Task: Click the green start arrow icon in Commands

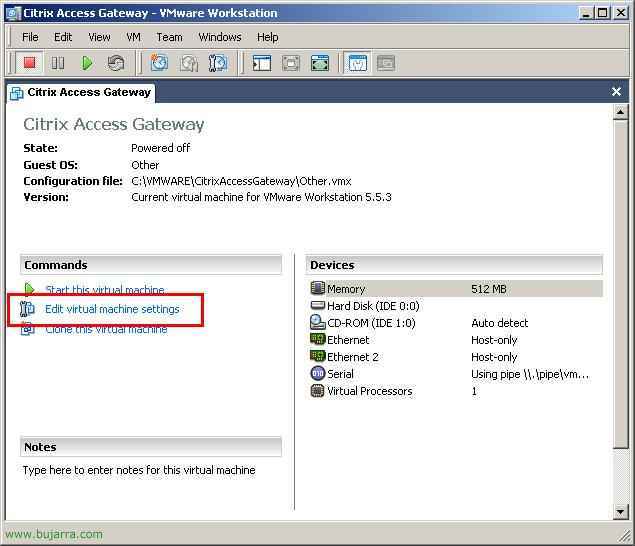Action: point(29,288)
